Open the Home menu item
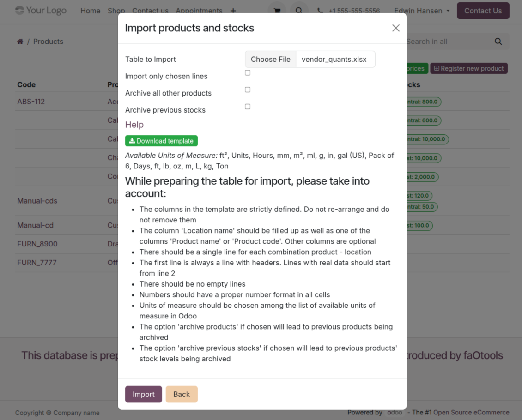The height and width of the screenshot is (420, 522). point(90,11)
